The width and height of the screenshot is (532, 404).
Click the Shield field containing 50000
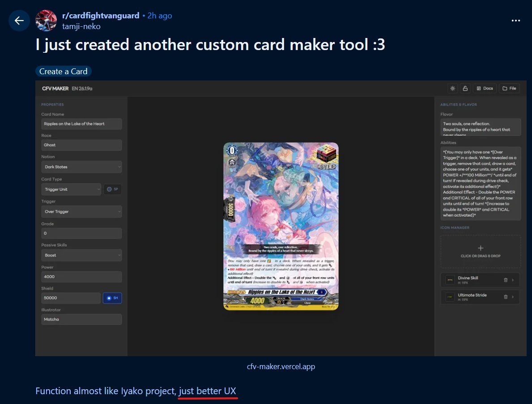click(71, 298)
